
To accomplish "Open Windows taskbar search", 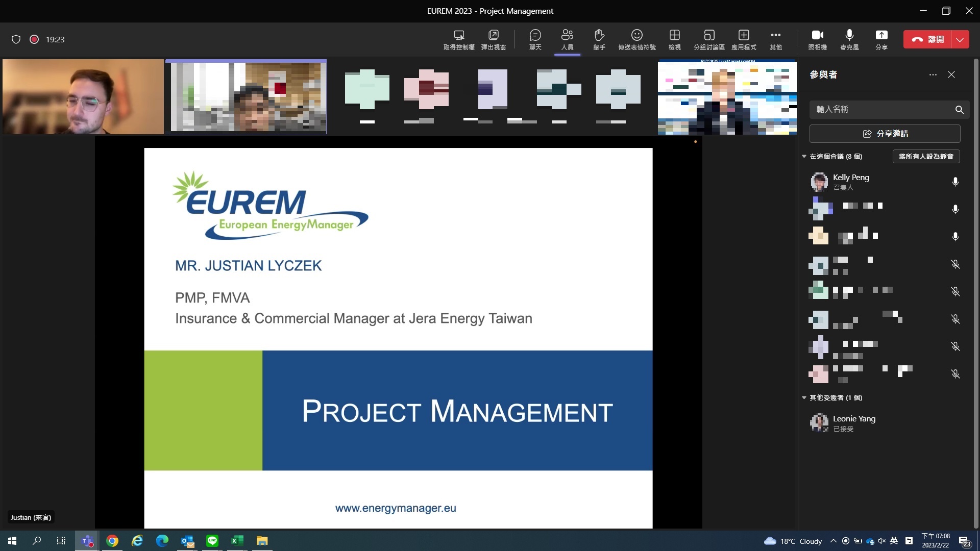I will (37, 541).
